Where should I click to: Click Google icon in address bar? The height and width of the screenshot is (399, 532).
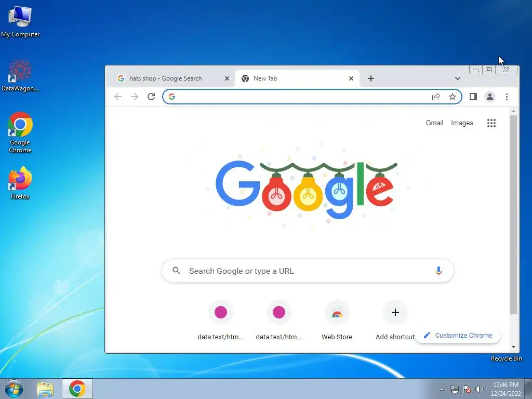172,97
